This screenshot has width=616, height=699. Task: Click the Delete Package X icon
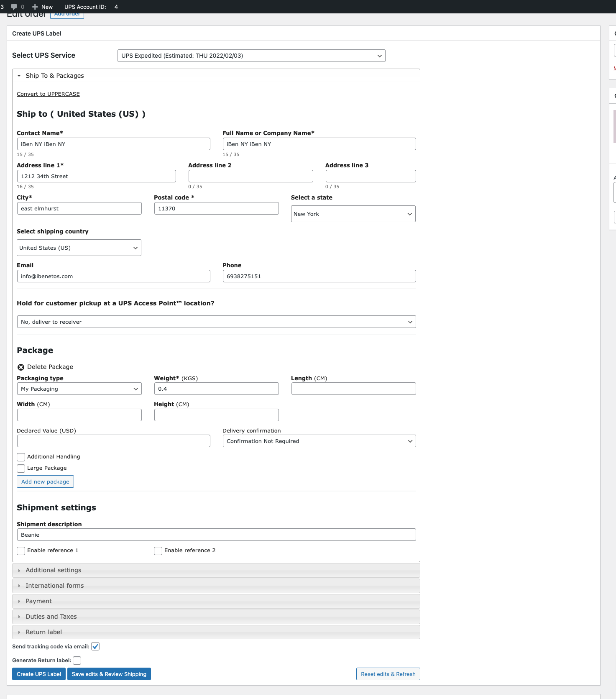[x=21, y=367]
